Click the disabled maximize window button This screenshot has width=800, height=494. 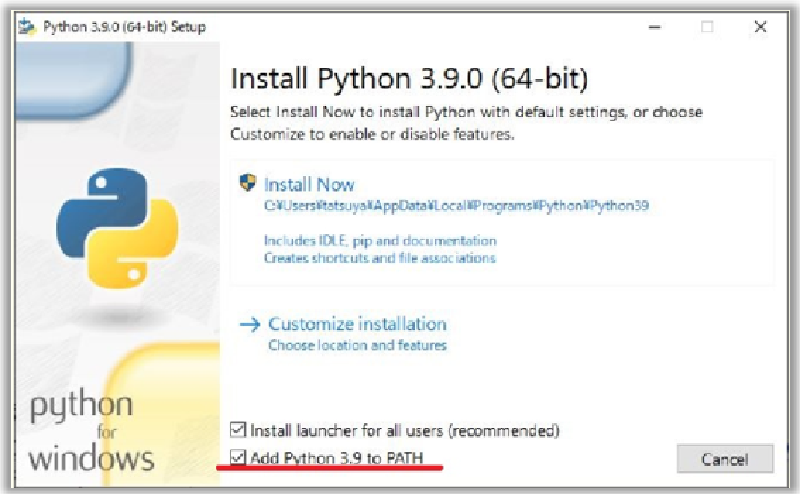click(708, 27)
